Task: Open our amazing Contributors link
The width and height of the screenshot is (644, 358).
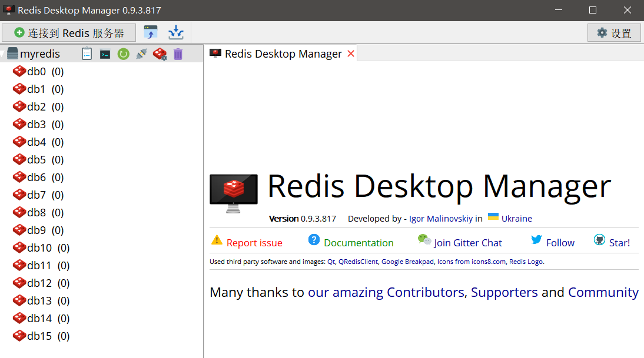Action: coord(386,292)
